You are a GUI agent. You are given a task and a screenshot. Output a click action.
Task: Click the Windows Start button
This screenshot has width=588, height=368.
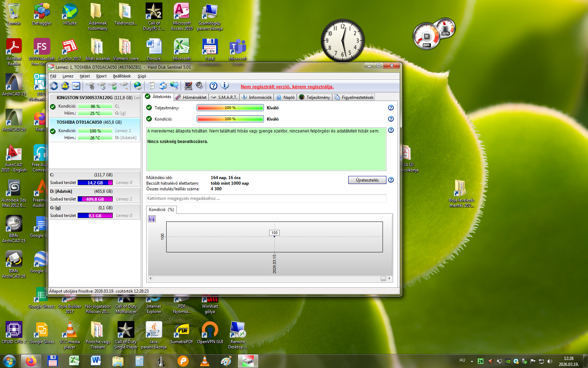click(9, 361)
